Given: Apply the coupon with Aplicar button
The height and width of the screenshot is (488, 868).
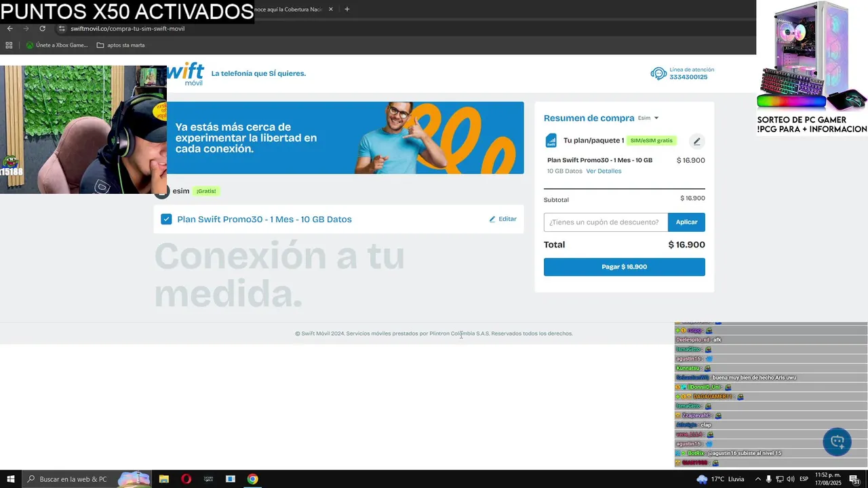Looking at the screenshot, I should point(686,222).
